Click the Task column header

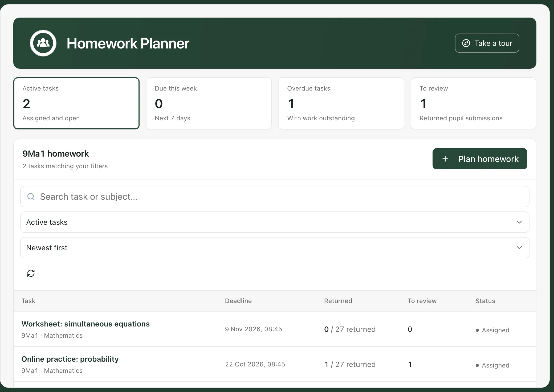pos(28,301)
